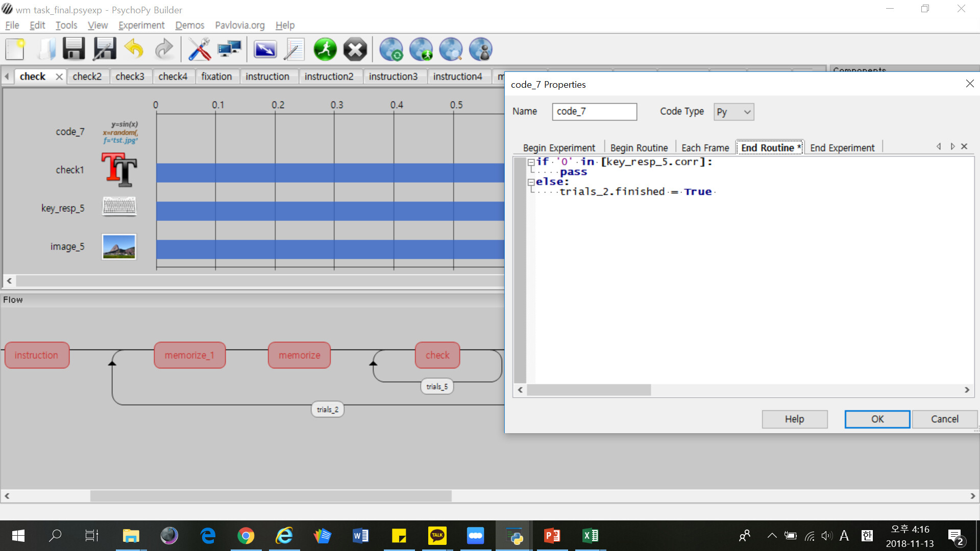This screenshot has width=980, height=551.
Task: Click the green Run experiment icon
Action: pos(325,49)
